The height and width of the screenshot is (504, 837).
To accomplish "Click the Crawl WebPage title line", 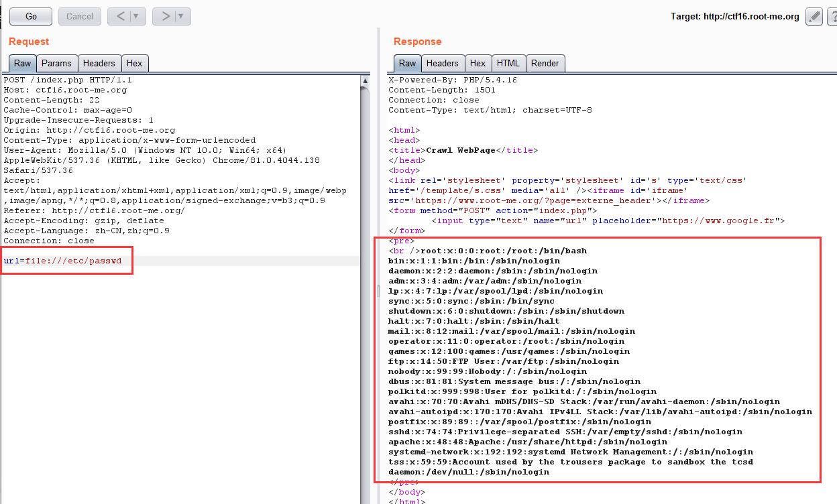I will pos(463,150).
